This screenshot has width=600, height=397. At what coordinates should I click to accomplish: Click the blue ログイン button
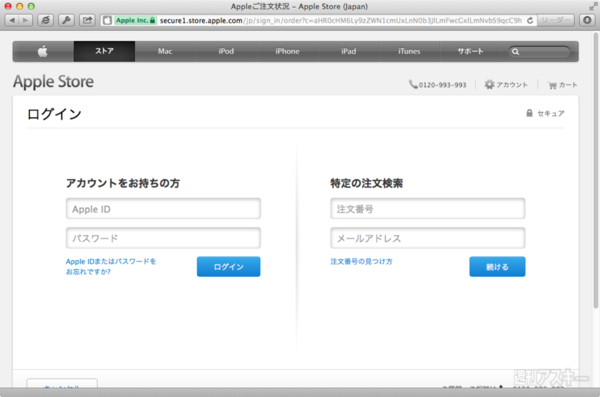[x=228, y=266]
